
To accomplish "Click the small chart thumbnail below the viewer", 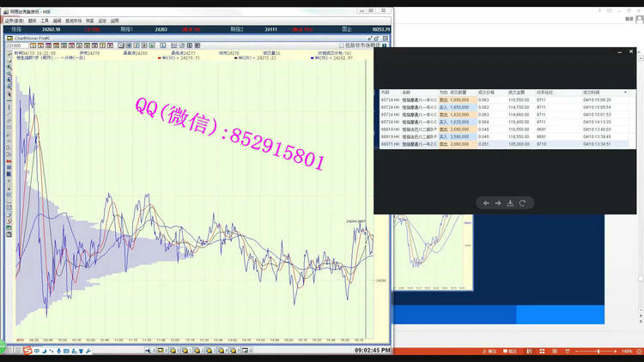I will pos(433,252).
